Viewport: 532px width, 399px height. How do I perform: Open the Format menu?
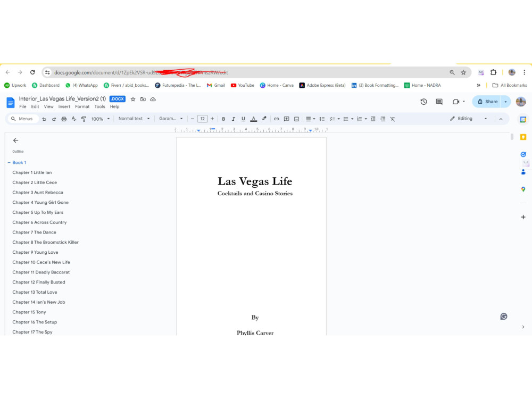click(x=82, y=106)
